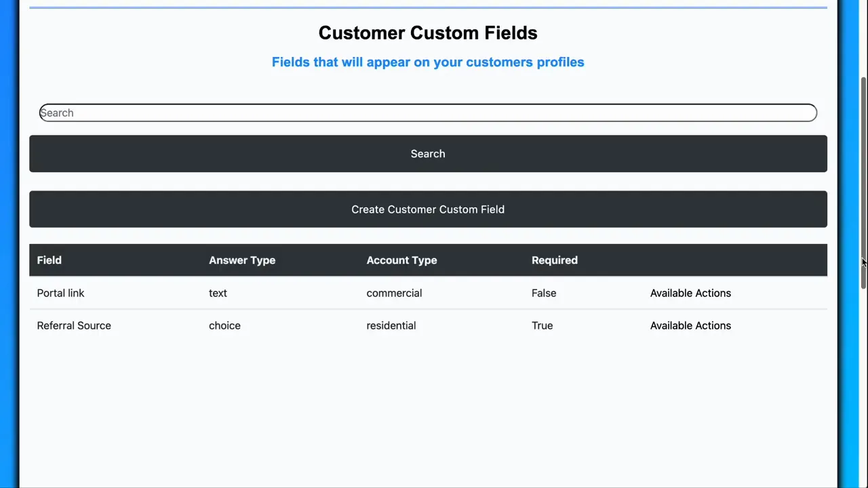The width and height of the screenshot is (868, 488).
Task: Click the commercial account type cell
Action: coord(394,293)
